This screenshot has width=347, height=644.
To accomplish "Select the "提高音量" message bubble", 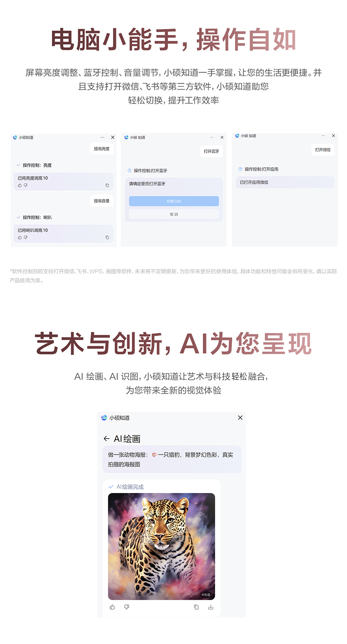I will [x=101, y=201].
